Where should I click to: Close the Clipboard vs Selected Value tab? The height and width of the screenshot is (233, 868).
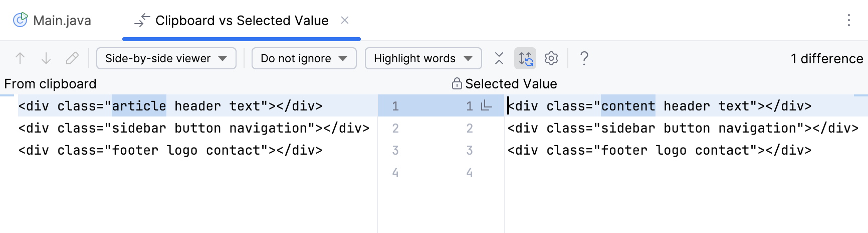pos(345,20)
